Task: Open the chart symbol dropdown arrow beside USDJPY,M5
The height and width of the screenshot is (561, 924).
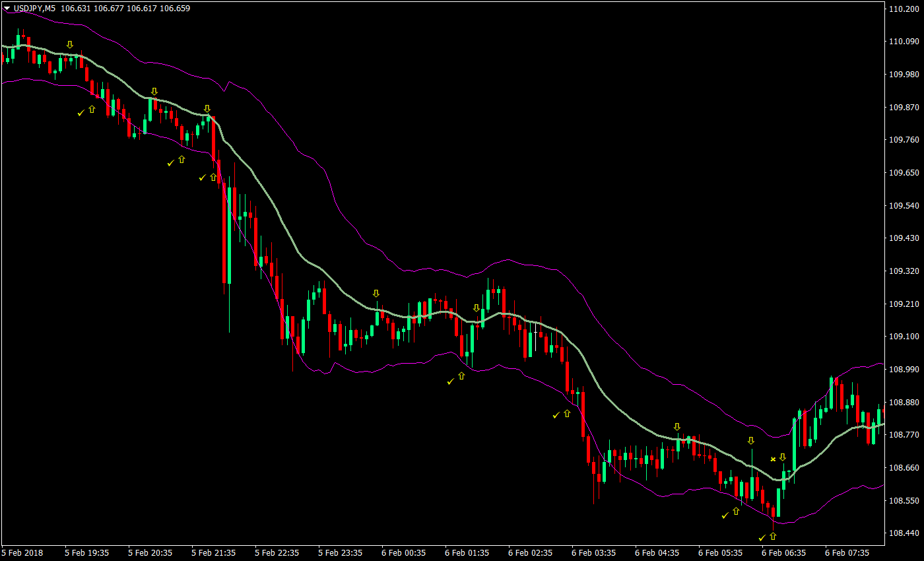Action: (x=7, y=9)
